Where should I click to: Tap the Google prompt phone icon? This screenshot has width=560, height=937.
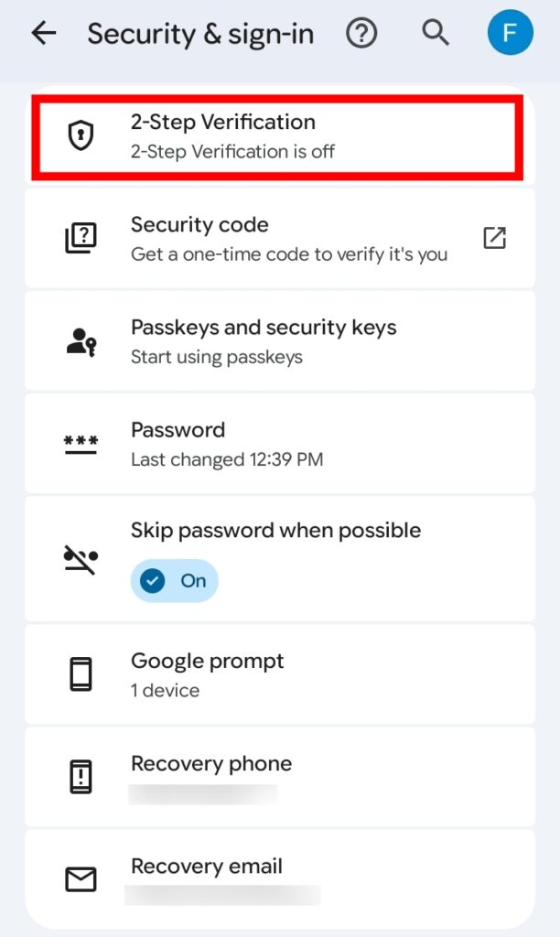[81, 674]
